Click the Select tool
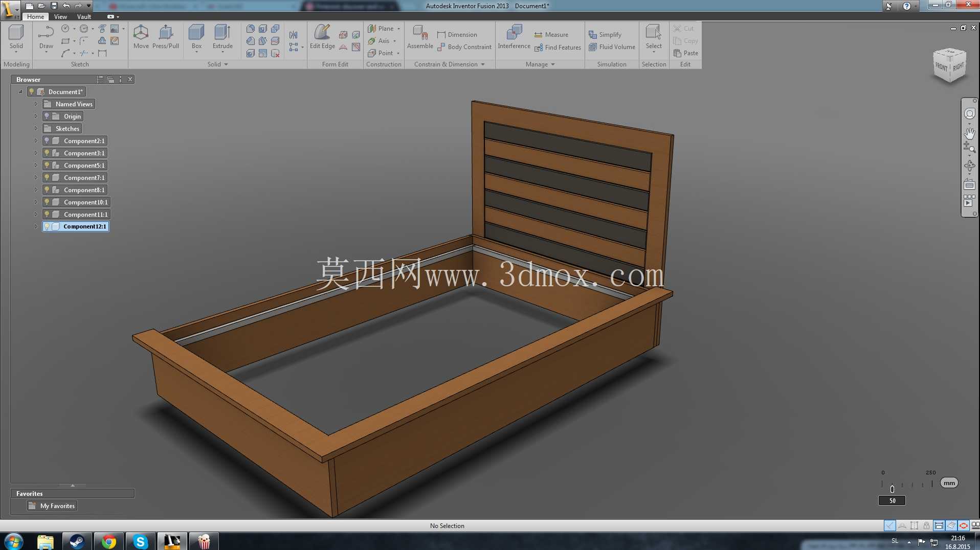This screenshot has height=550, width=980. [x=654, y=37]
